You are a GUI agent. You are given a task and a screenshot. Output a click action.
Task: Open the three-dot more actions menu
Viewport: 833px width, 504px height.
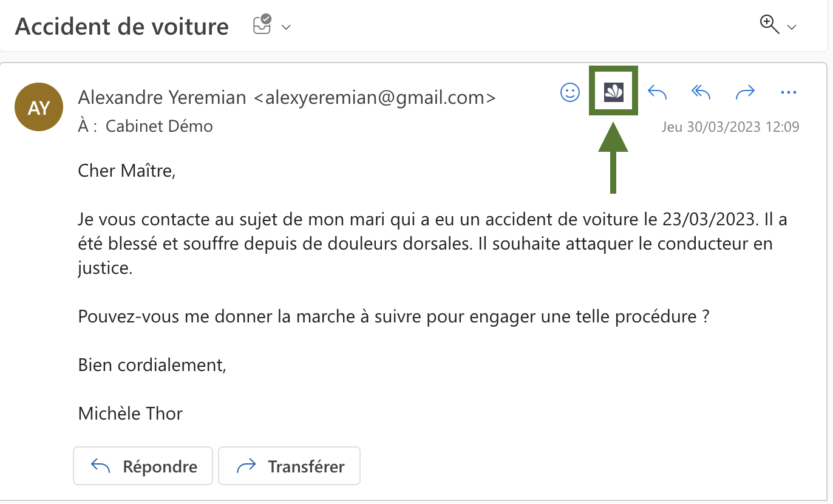click(x=788, y=92)
